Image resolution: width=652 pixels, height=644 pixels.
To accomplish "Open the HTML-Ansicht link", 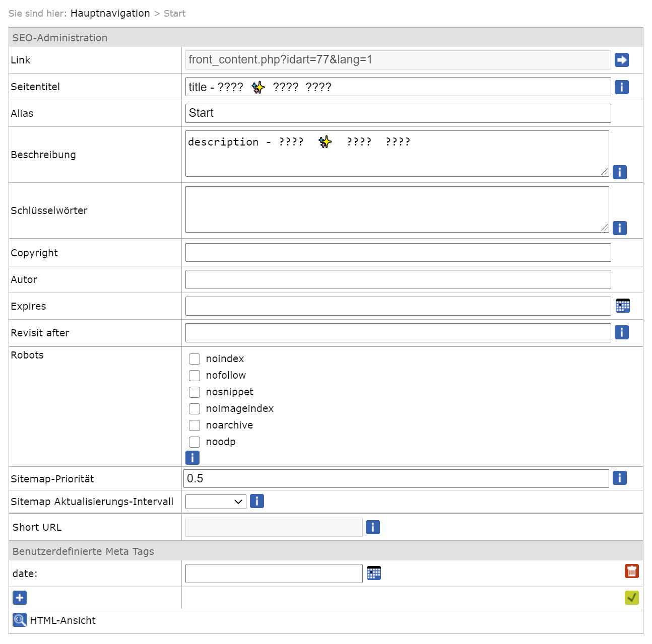I will click(62, 620).
